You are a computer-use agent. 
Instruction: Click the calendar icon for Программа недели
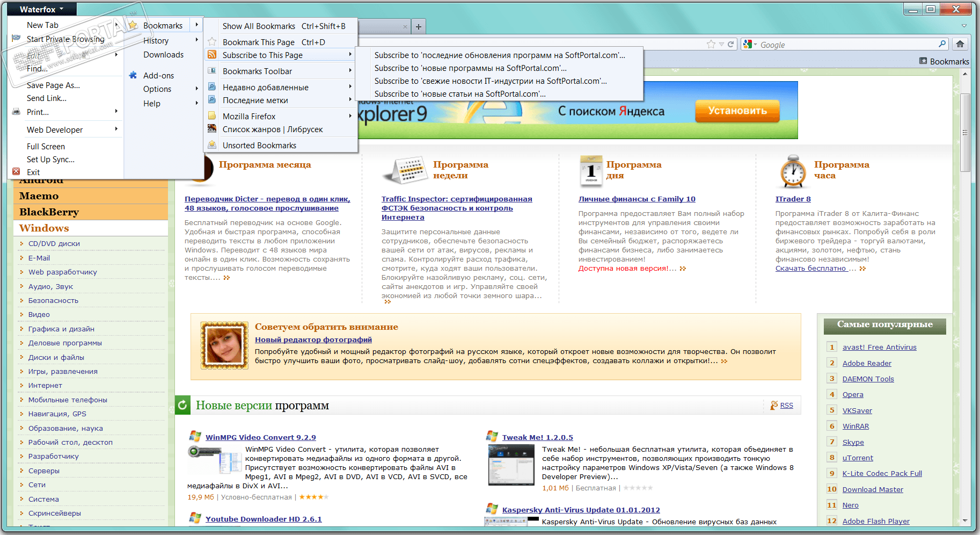pyautogui.click(x=405, y=171)
